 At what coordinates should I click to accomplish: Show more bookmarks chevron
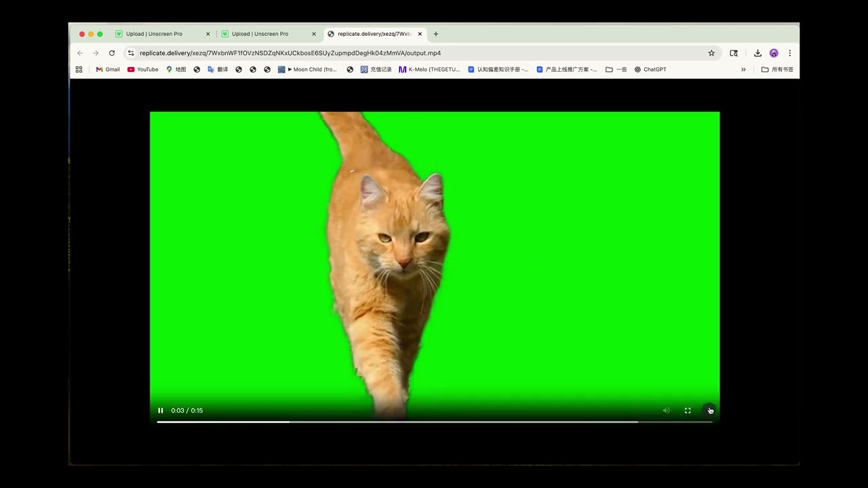(x=743, y=69)
